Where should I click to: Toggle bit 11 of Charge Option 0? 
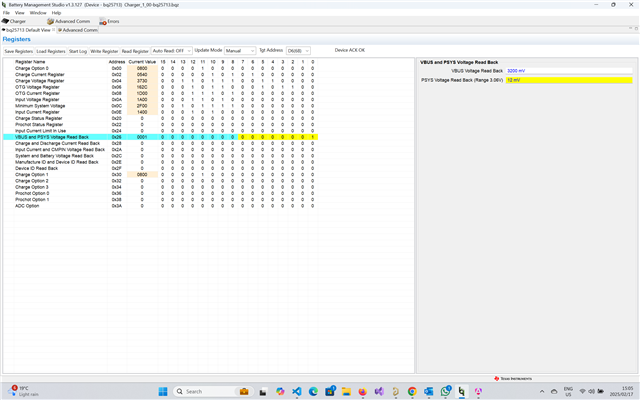tap(202, 68)
